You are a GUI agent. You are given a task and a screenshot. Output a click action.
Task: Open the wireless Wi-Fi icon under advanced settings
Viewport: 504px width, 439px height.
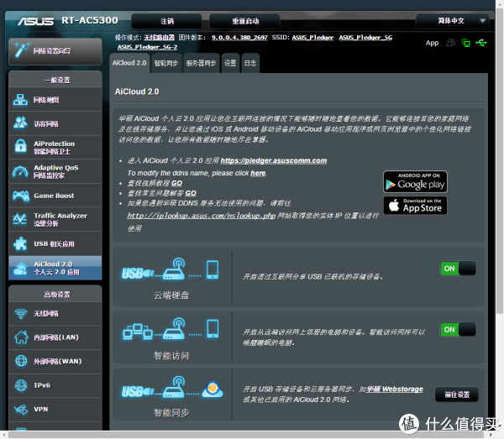point(21,313)
